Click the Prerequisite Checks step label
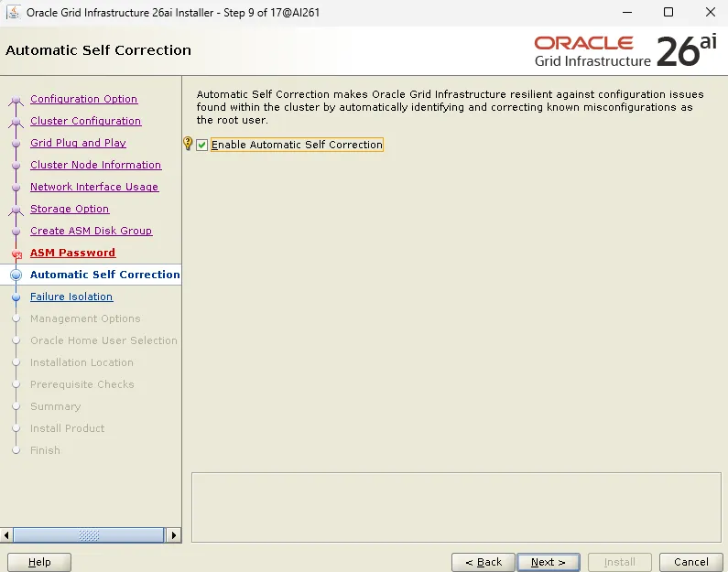Screen dimensions: 728x572 tap(82, 384)
